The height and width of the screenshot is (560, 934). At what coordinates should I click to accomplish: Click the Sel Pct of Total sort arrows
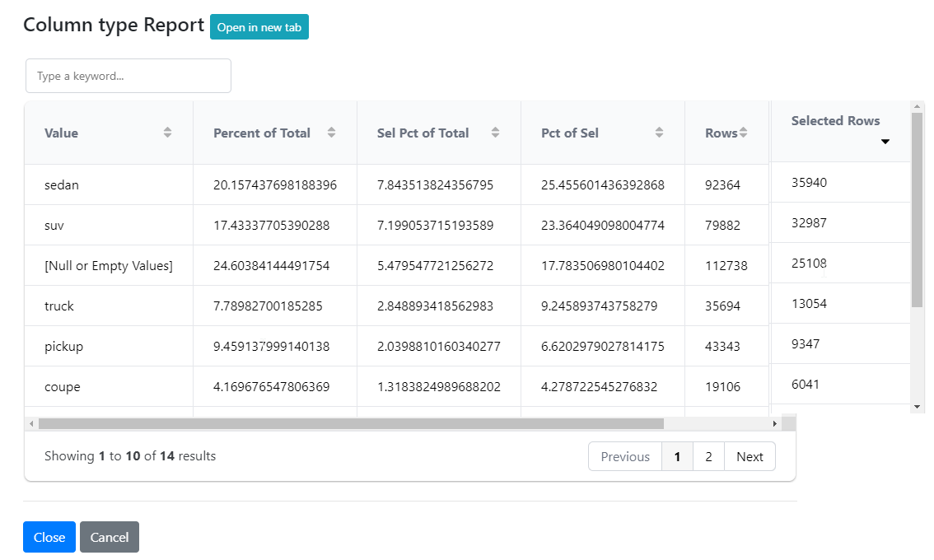click(x=496, y=133)
